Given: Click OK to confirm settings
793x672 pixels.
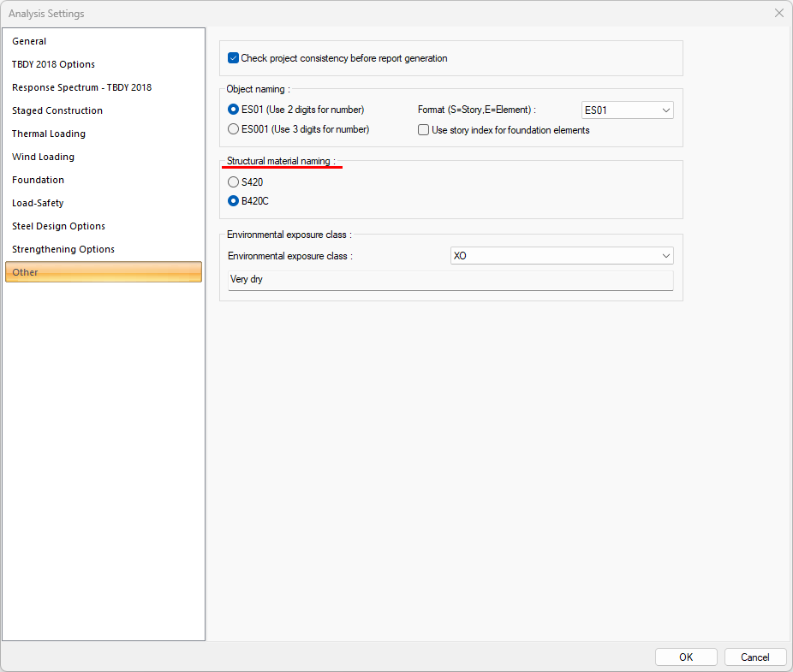Looking at the screenshot, I should (686, 657).
